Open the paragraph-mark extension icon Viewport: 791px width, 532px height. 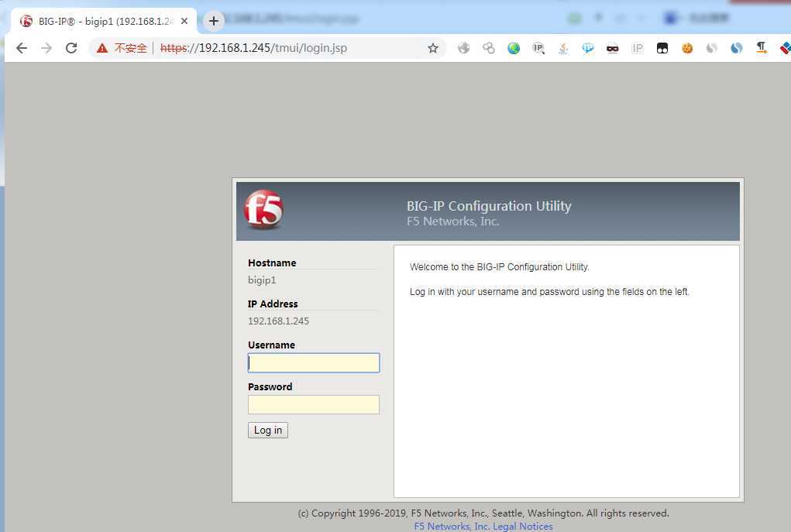(762, 48)
